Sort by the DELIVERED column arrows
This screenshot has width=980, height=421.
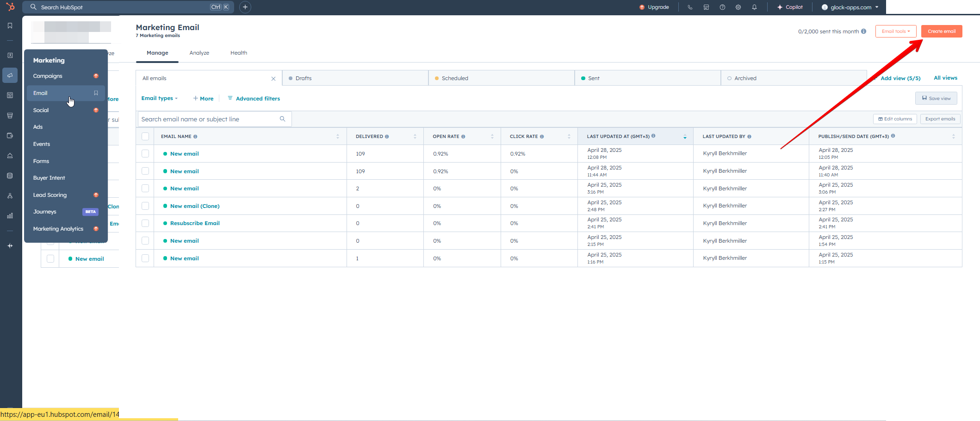[x=415, y=137]
